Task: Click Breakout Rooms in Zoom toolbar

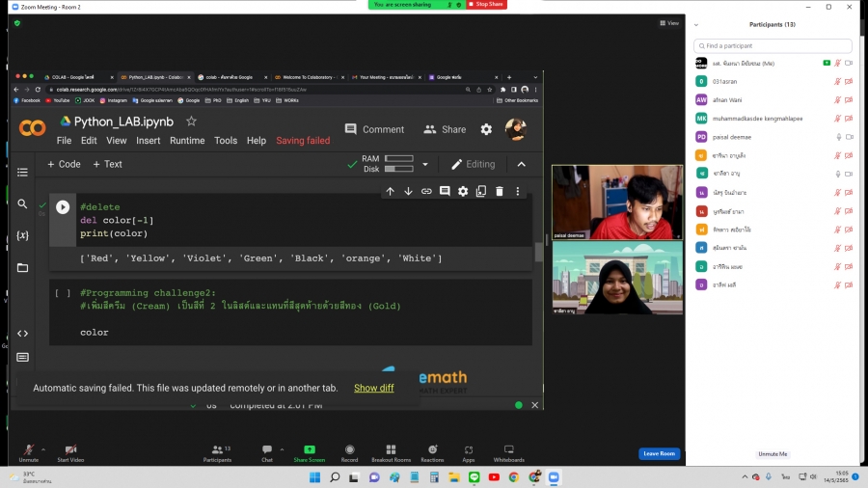Action: click(391, 453)
